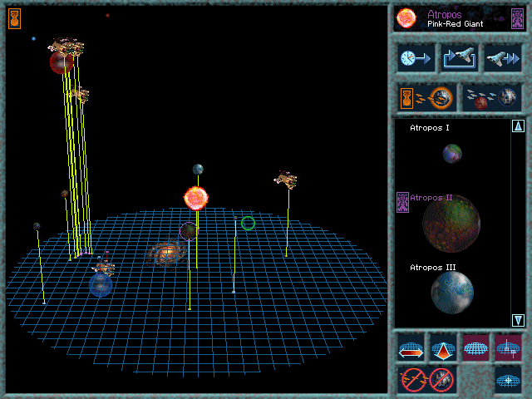Screen dimensions: 532x399
Task: Select the small blue-grey planet above the star
Action: [x=198, y=170]
